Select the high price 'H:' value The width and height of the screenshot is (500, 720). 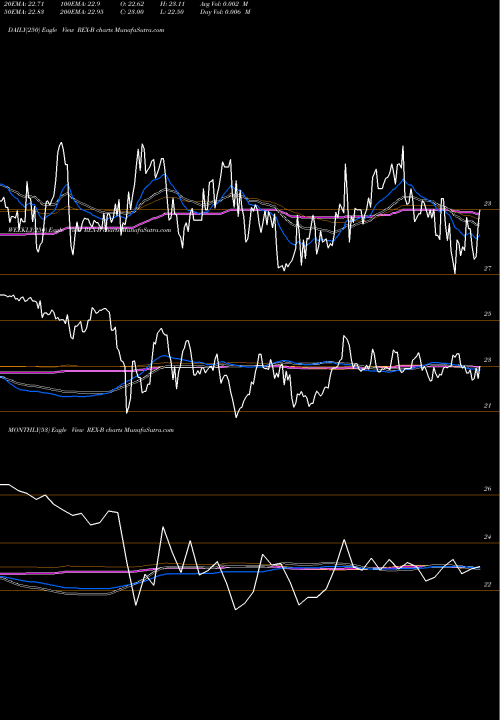tap(172, 4)
